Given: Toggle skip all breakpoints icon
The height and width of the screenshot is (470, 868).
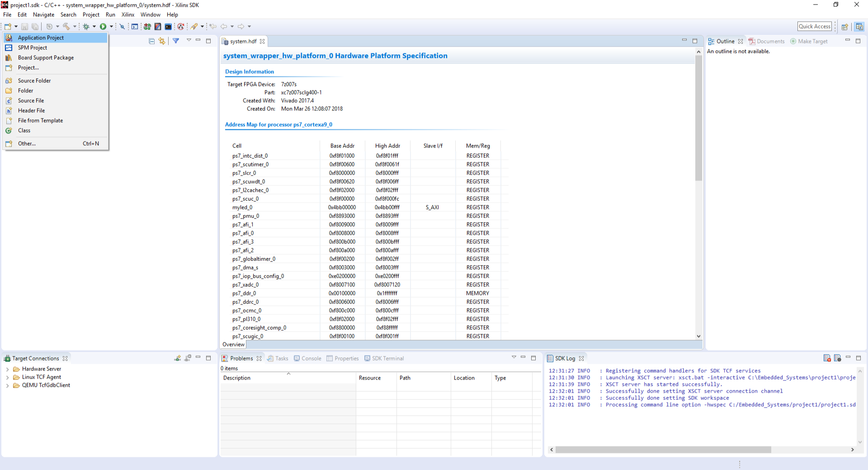Looking at the screenshot, I should point(122,27).
